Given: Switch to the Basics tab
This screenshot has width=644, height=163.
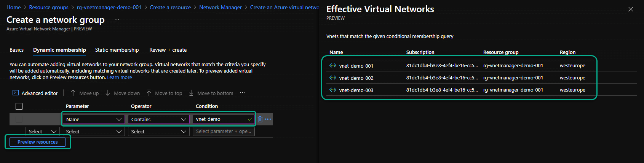Looking at the screenshot, I should point(16,50).
